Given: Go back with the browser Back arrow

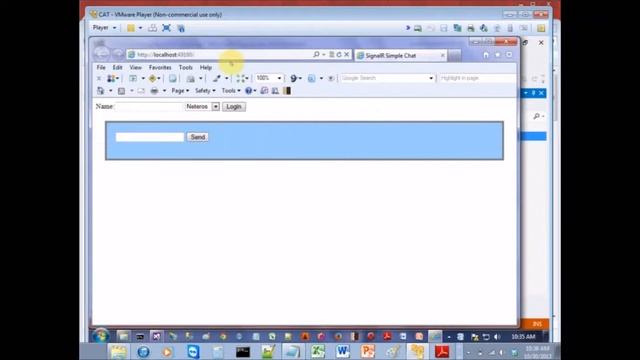Looking at the screenshot, I should tap(102, 54).
